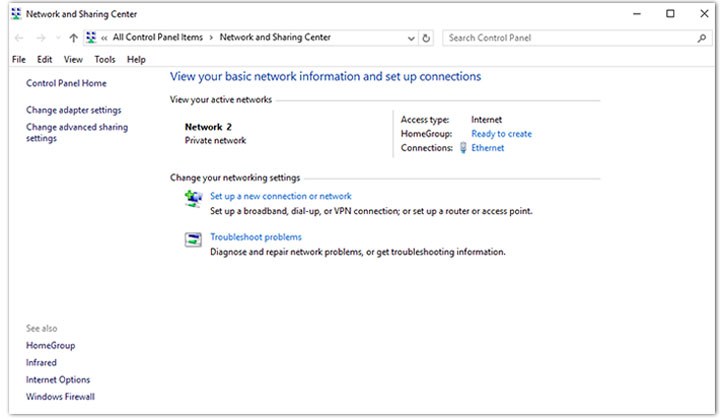Screen dimensions: 720x419
Task: Click the new connection setup icon
Action: (x=193, y=200)
